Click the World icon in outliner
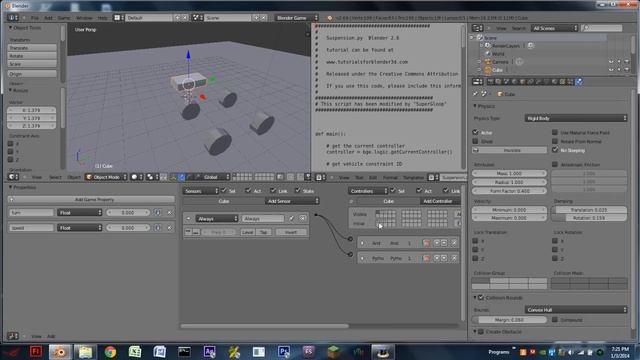 pyautogui.click(x=488, y=54)
